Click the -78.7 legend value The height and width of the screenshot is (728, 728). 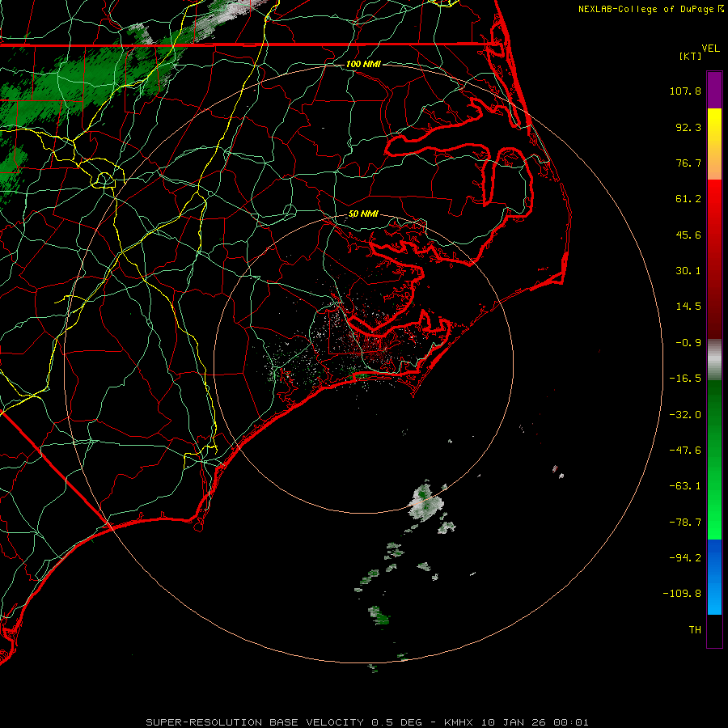pos(685,523)
